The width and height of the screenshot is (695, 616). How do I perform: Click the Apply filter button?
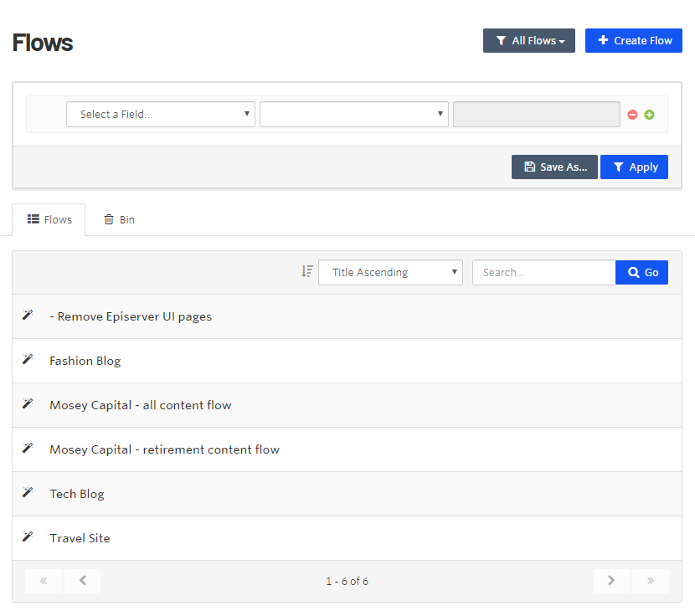[x=634, y=167]
